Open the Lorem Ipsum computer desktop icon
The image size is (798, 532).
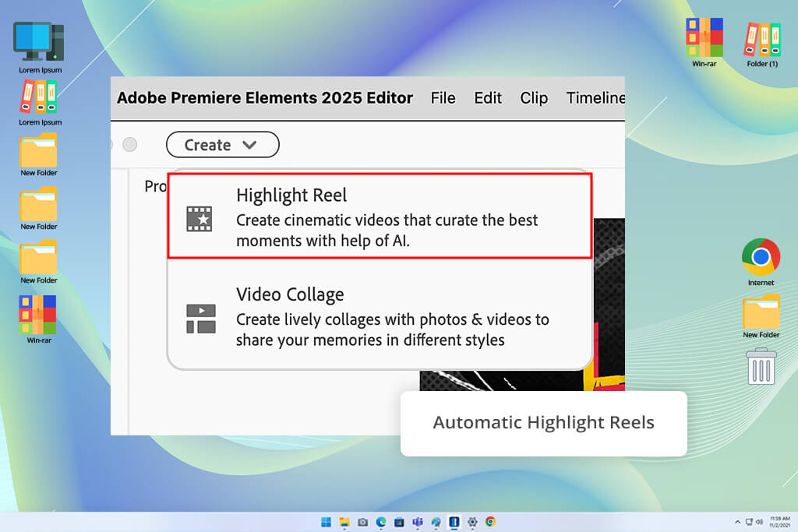coord(40,48)
